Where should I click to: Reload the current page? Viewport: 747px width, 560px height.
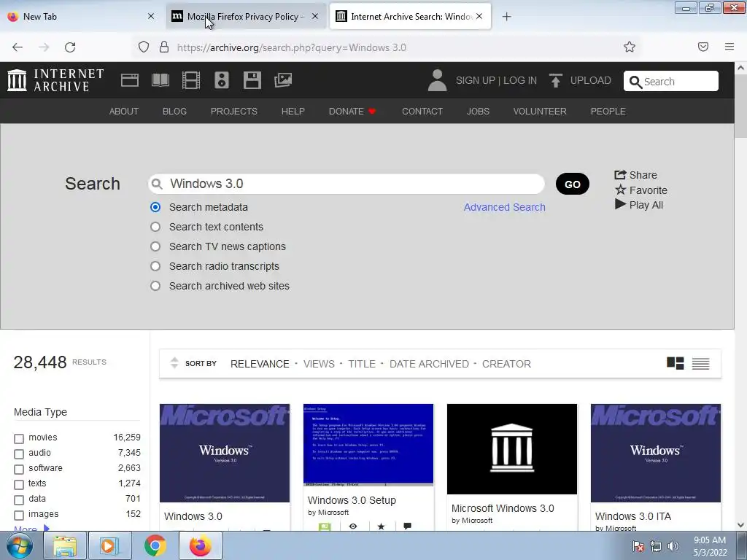[70, 47]
